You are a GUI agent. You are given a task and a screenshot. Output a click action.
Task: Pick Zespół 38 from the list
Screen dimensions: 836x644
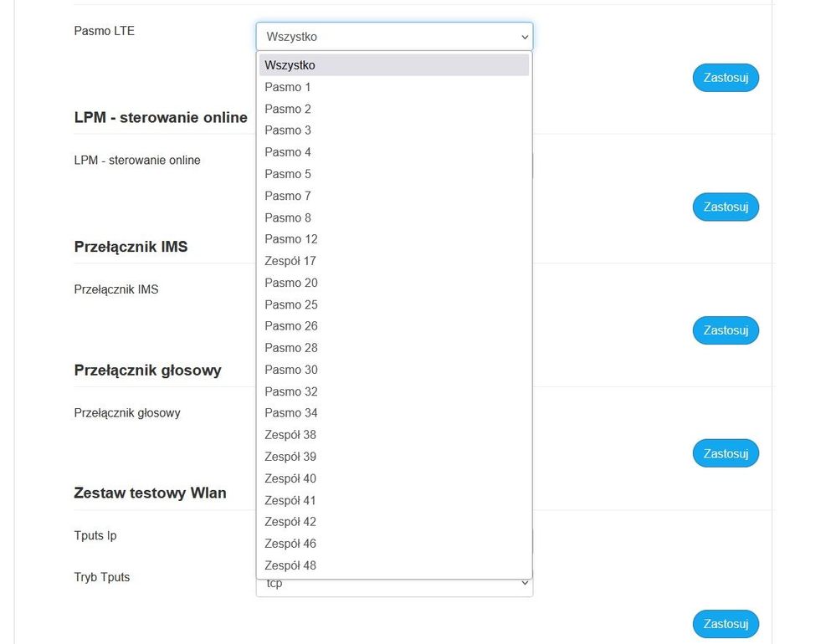click(290, 435)
